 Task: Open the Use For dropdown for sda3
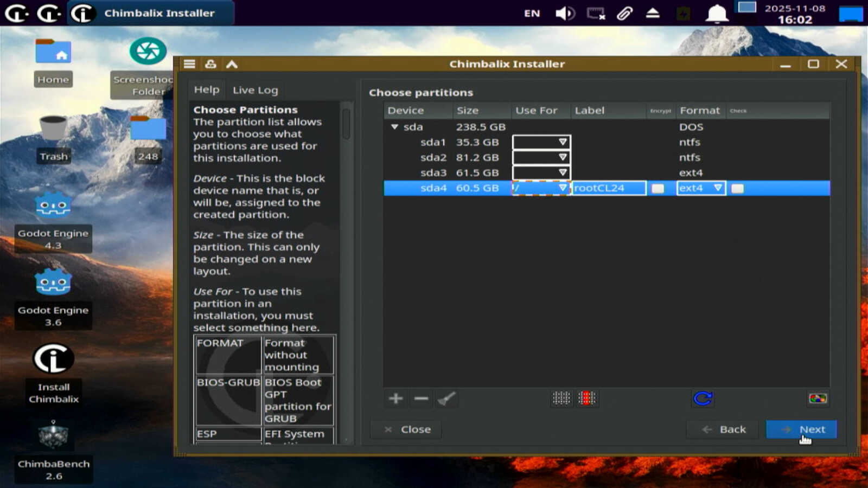tap(541, 172)
